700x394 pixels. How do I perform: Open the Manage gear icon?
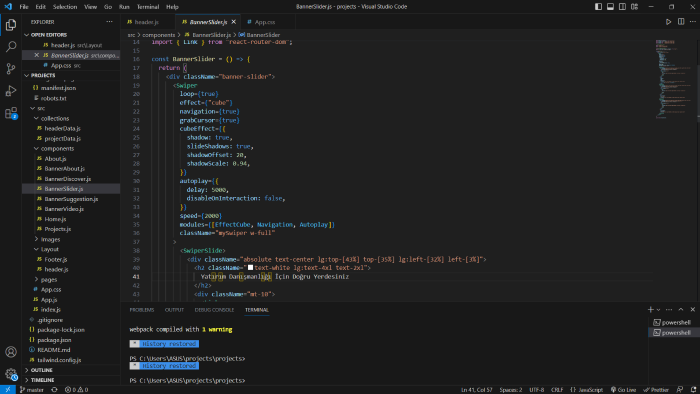(11, 373)
